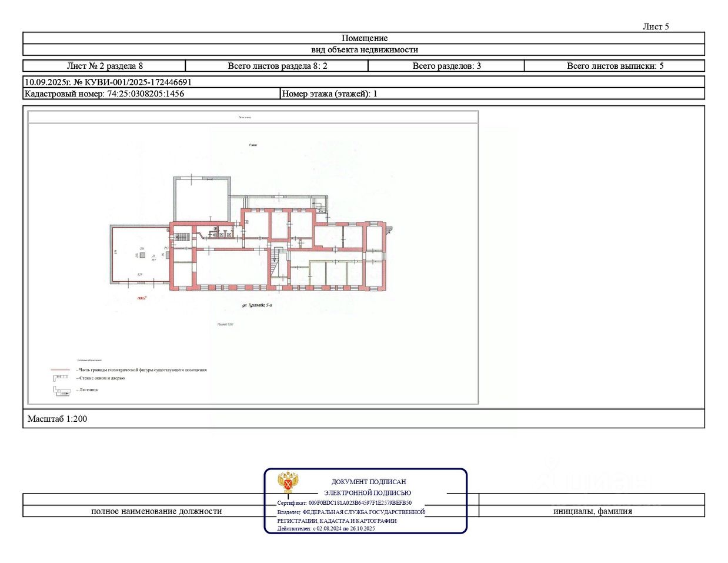
Task: Click the КУВИ-001/2025-172446691 request number line
Action: (364, 82)
